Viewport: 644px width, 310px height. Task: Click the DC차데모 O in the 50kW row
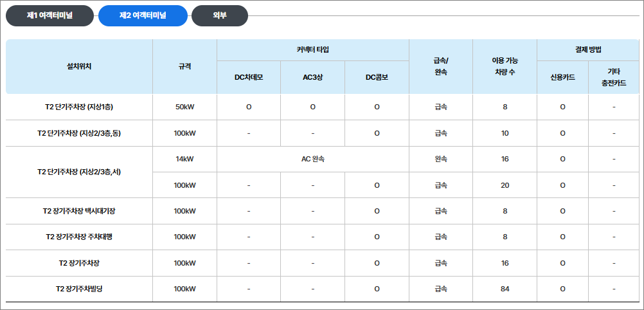pos(249,107)
